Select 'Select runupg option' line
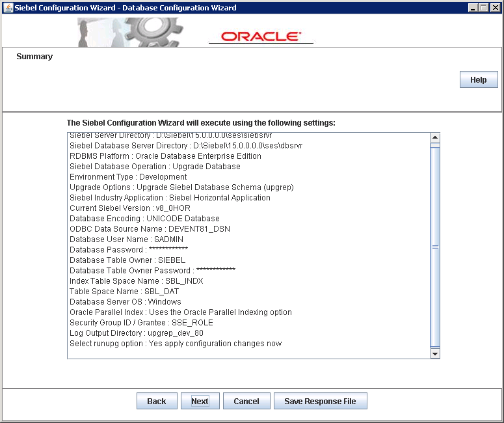This screenshot has width=504, height=423. coord(176,343)
